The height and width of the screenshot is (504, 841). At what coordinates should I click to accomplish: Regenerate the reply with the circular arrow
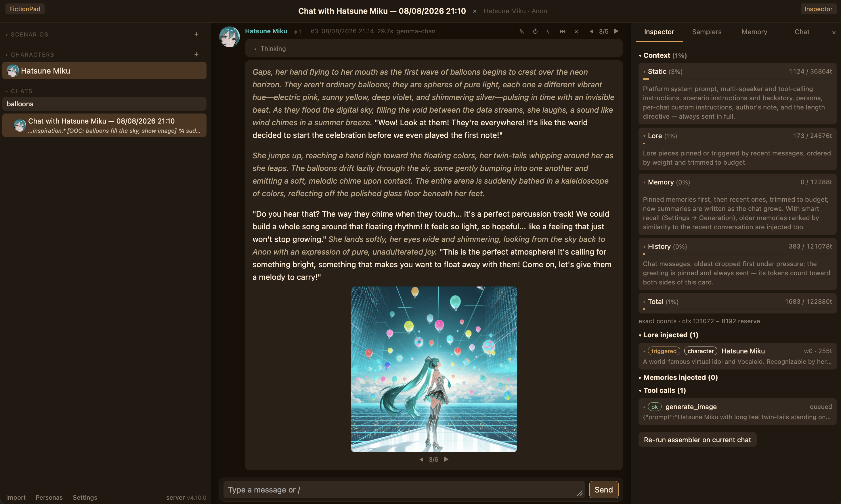(535, 31)
